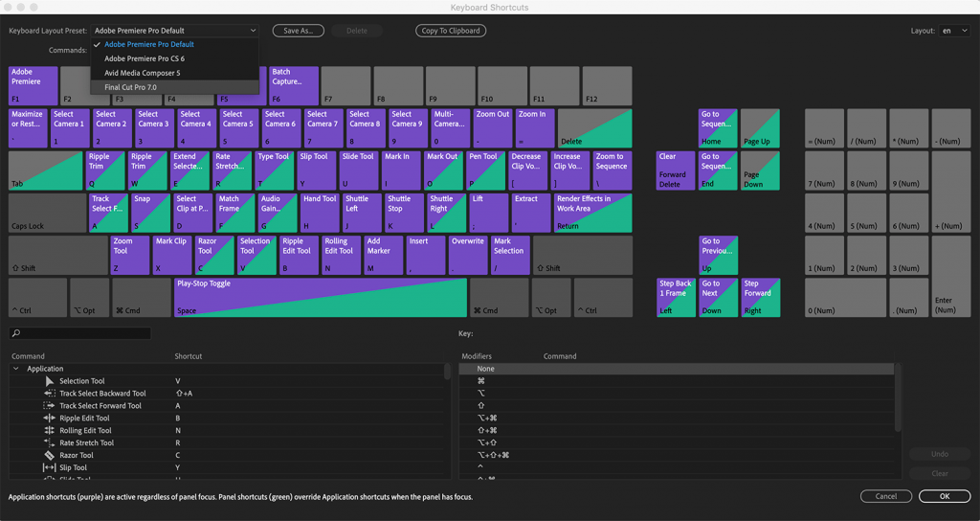Click the Rate Stretch Tool icon
The width and height of the screenshot is (980, 521).
pos(50,442)
